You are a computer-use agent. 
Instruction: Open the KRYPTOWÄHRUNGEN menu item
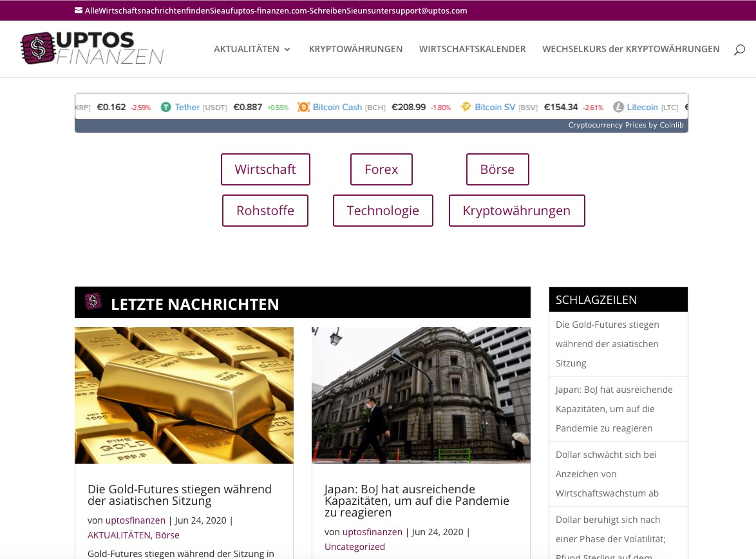coord(355,49)
